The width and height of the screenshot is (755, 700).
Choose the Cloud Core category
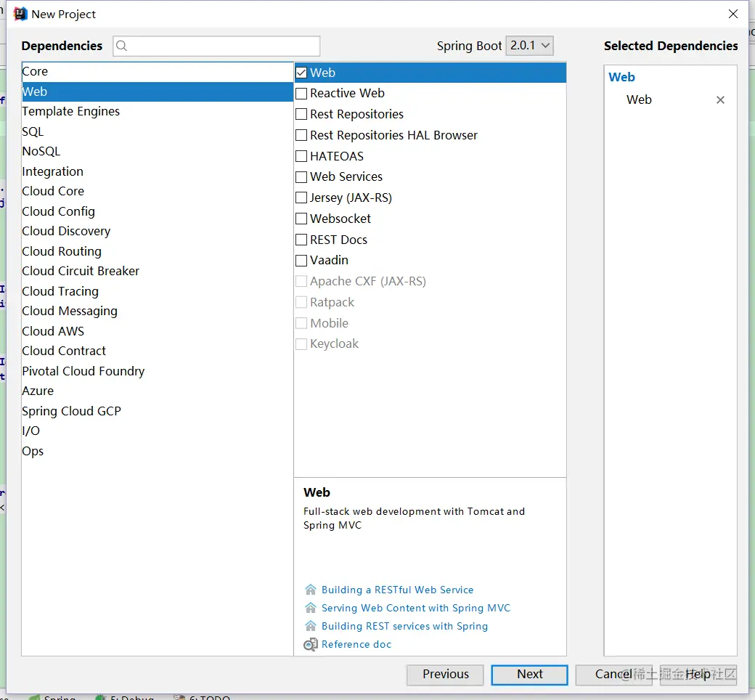coord(158,191)
